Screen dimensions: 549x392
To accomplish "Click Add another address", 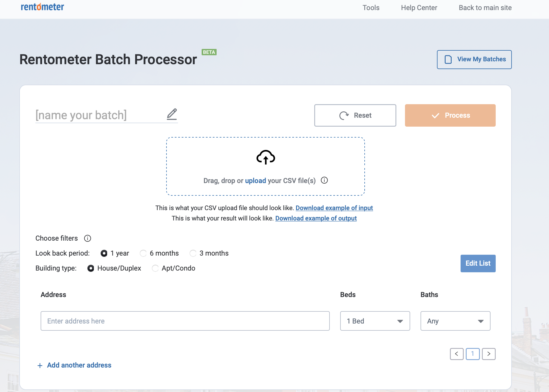I will [x=79, y=365].
